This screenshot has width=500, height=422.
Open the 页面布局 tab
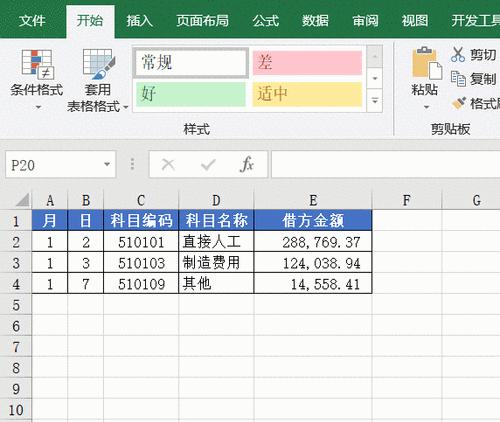(x=202, y=21)
